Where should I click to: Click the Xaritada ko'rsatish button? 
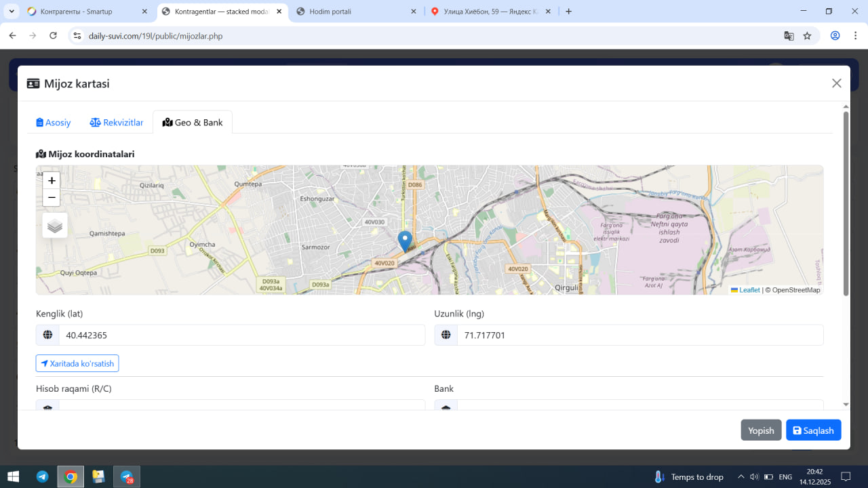(x=77, y=364)
